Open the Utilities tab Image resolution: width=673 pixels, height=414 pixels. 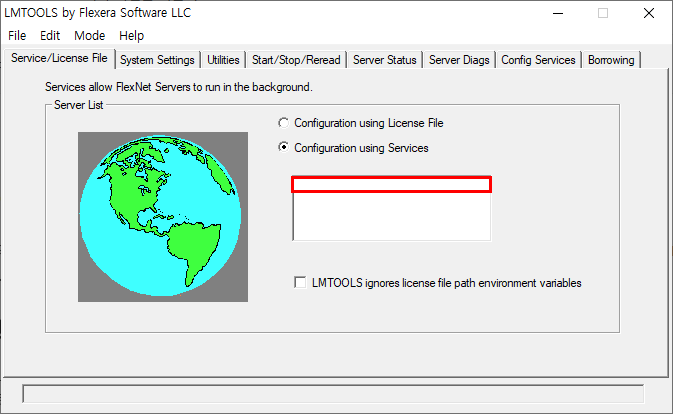[x=223, y=60]
